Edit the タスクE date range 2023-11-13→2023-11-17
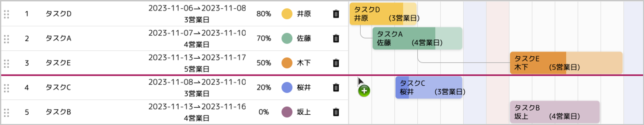Image resolution: width=644 pixels, height=125 pixels. 197,58
